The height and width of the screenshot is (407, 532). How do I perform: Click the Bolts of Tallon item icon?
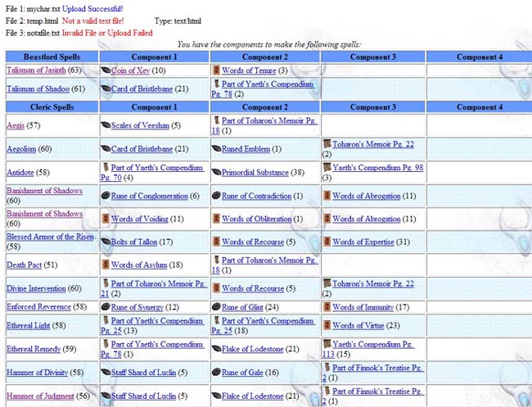click(x=105, y=242)
